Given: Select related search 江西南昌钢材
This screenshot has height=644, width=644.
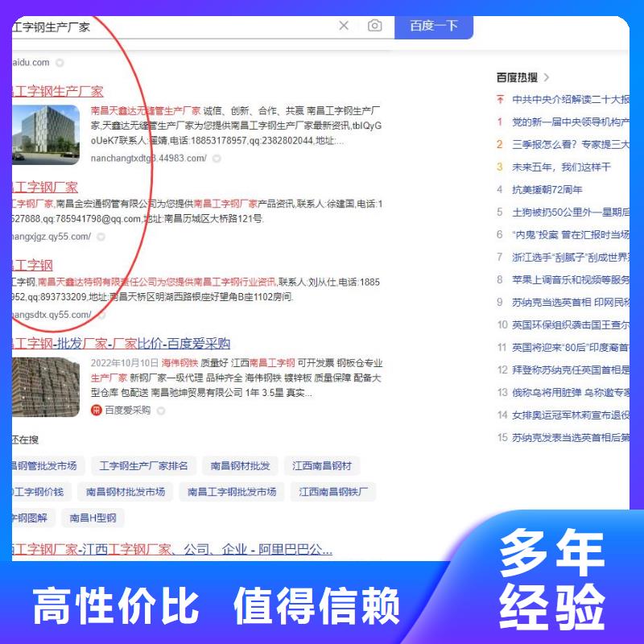Looking at the screenshot, I should [322, 466].
